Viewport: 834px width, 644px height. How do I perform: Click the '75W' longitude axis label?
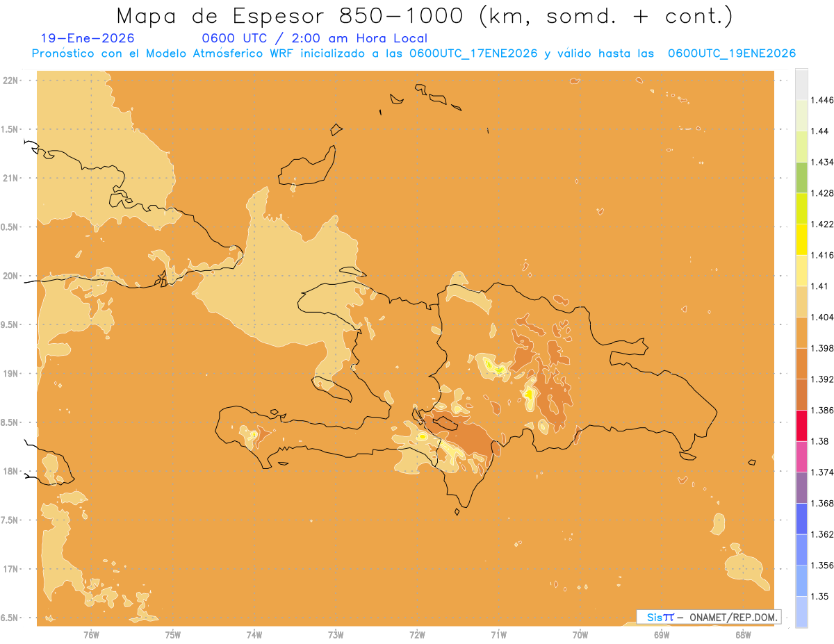click(x=172, y=636)
